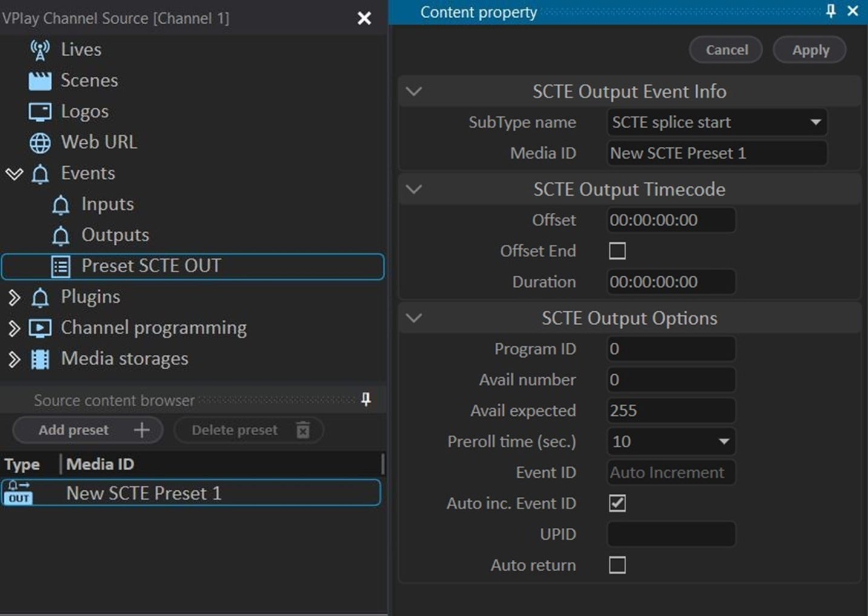Select the Preset SCTE OUT tree item
This screenshot has height=616, width=868.
[x=193, y=267]
